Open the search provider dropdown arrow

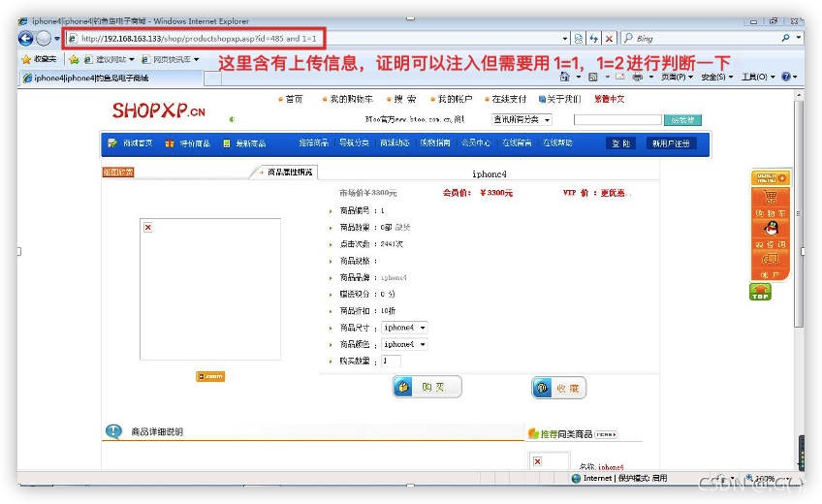pyautogui.click(x=799, y=38)
